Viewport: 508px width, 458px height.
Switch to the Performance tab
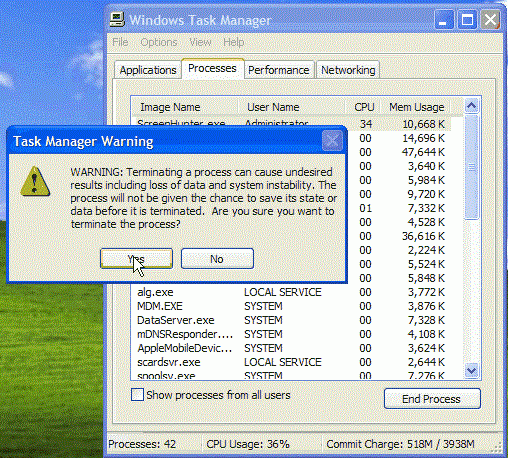point(279,70)
